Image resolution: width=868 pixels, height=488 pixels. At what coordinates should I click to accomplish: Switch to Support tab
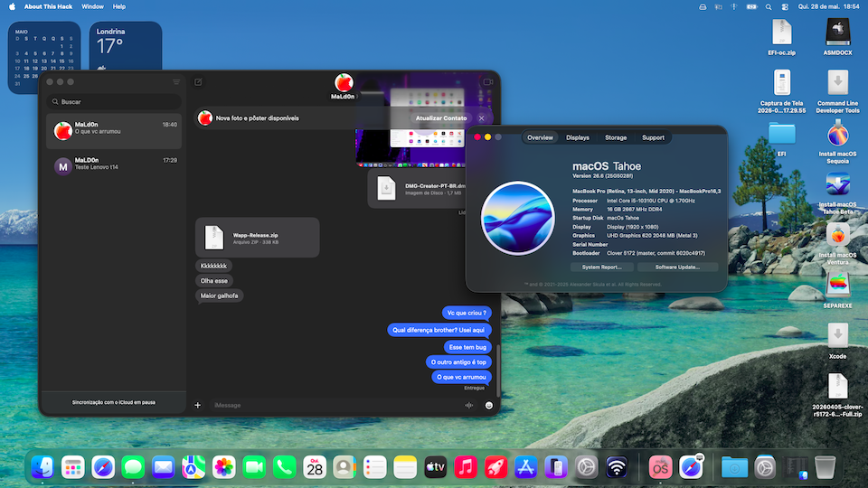click(x=653, y=137)
